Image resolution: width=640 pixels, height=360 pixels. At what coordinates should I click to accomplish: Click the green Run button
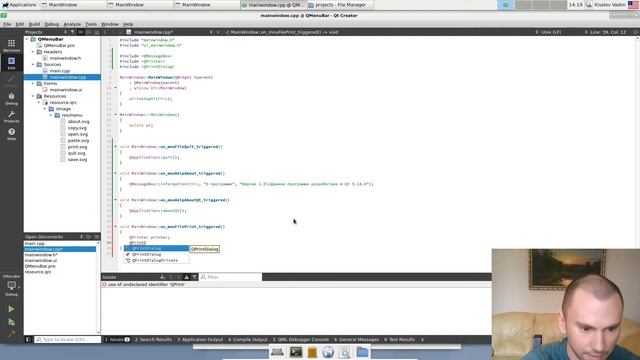(11, 309)
